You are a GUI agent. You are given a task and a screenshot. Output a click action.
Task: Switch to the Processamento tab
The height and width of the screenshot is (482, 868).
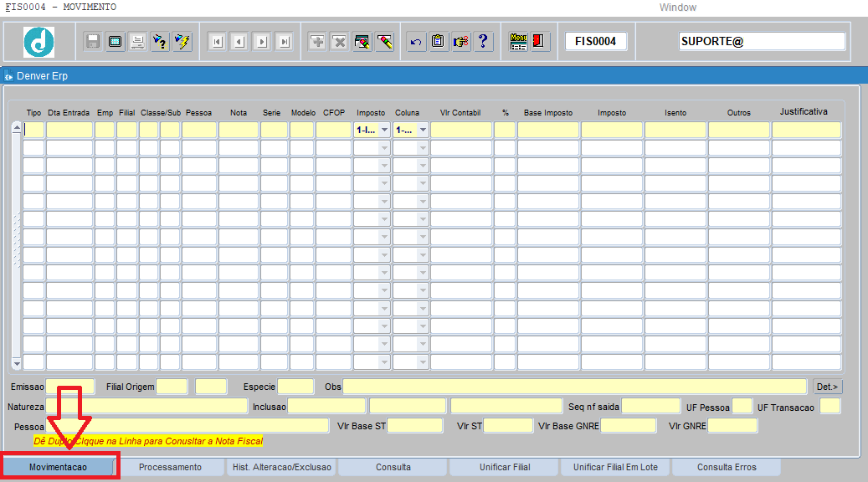pos(170,467)
